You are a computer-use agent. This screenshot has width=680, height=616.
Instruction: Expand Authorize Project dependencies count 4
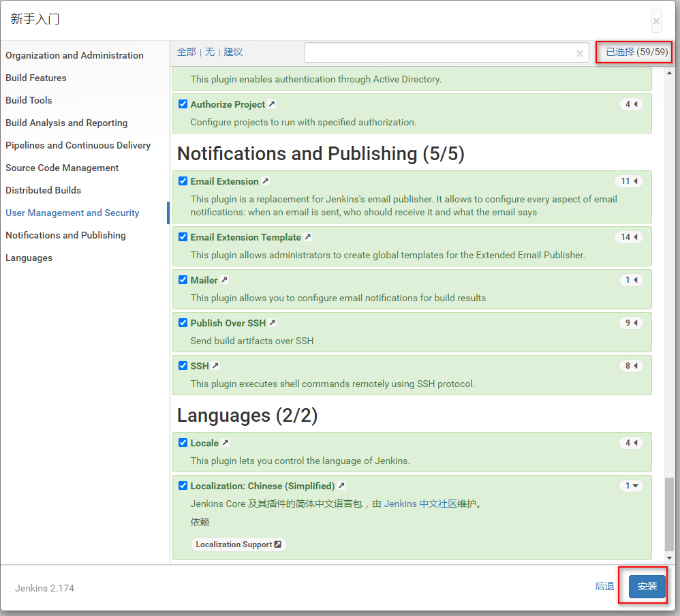(x=631, y=104)
